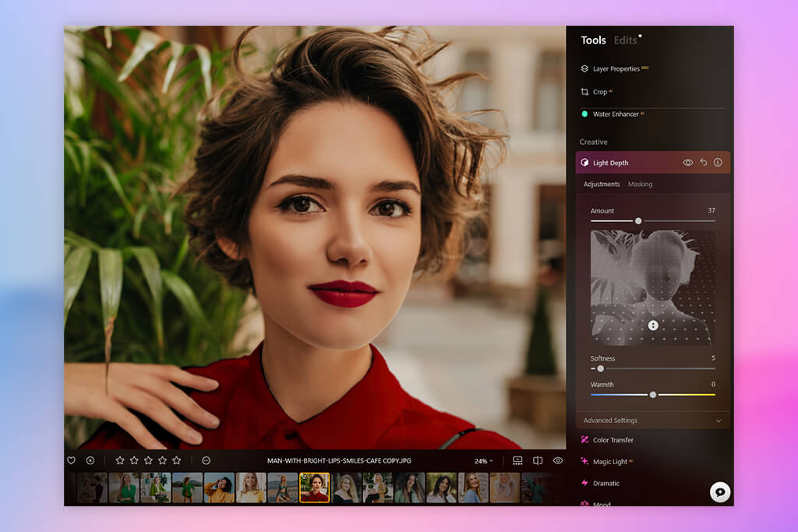Click the Dramatic lightning icon
Viewport: 798px width, 532px height.
(x=584, y=483)
